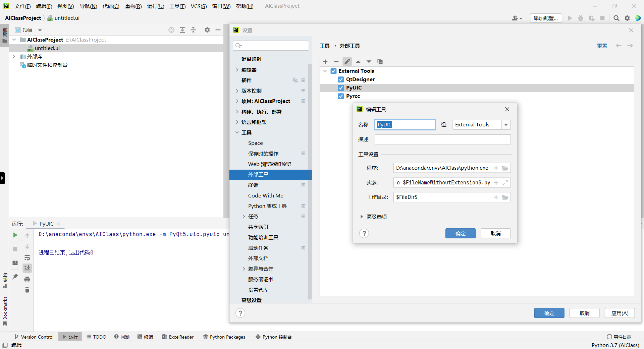The image size is (644, 349).
Task: Collapse the External Tools tree group
Action: point(325,71)
